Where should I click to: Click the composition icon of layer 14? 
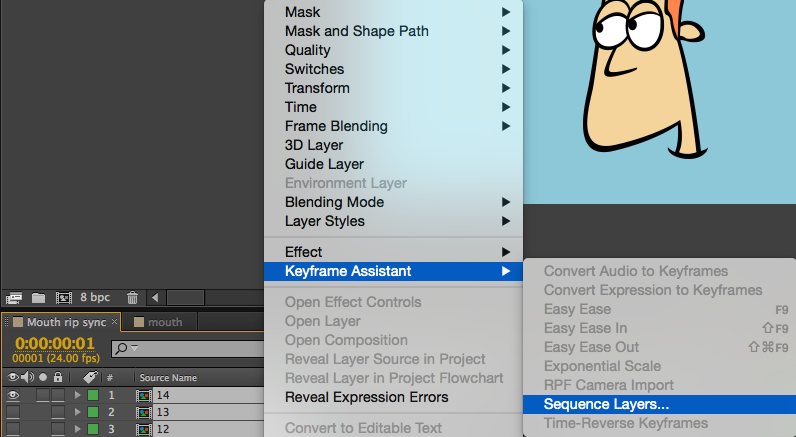click(x=144, y=395)
